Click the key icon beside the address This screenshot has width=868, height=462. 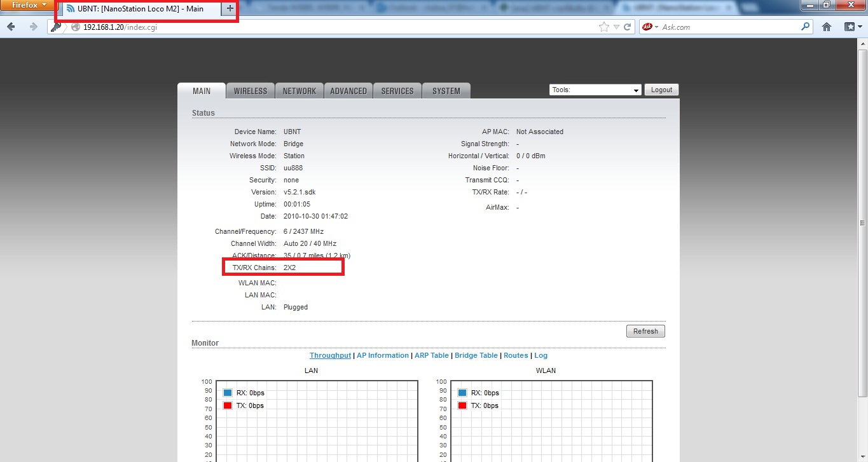click(56, 27)
